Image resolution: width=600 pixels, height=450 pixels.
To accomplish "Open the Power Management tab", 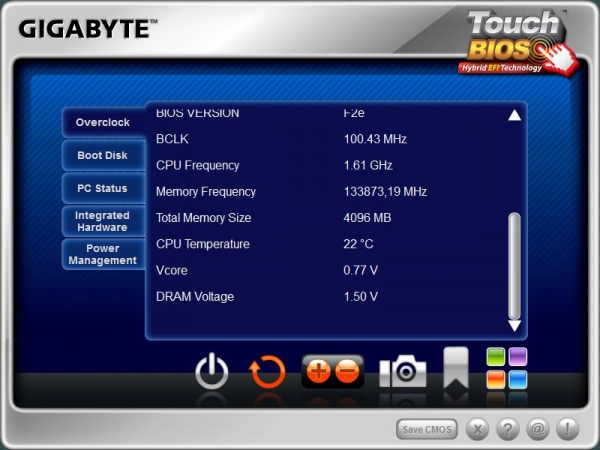I will coord(103,254).
